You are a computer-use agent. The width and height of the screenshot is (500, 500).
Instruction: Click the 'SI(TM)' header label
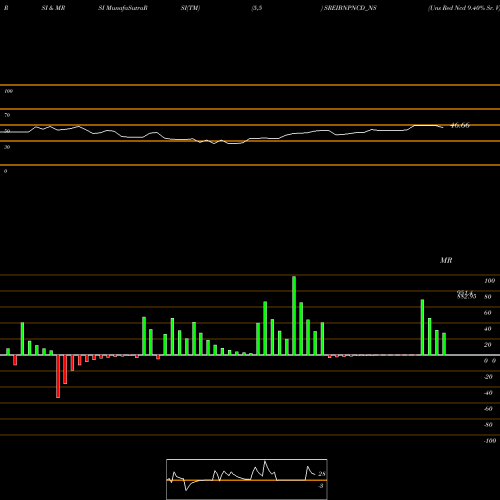coord(190,8)
